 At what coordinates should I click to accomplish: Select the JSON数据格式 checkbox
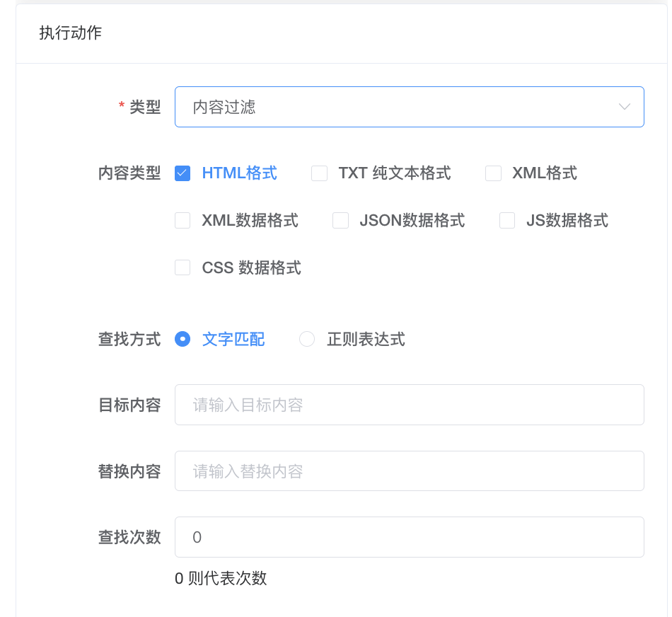pos(340,221)
